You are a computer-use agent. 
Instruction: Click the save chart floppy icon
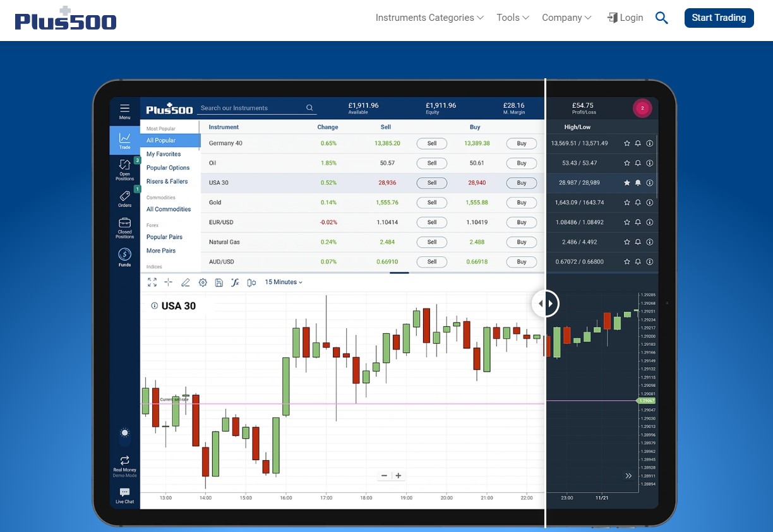click(219, 282)
